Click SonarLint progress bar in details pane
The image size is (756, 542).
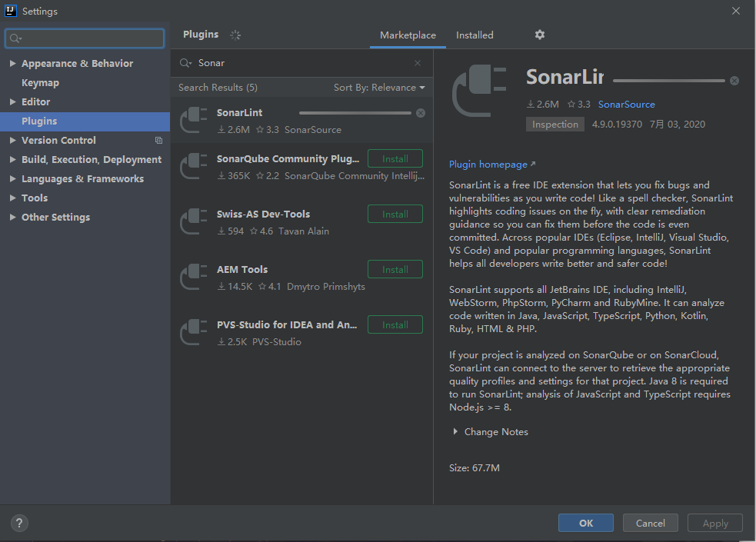[669, 81]
